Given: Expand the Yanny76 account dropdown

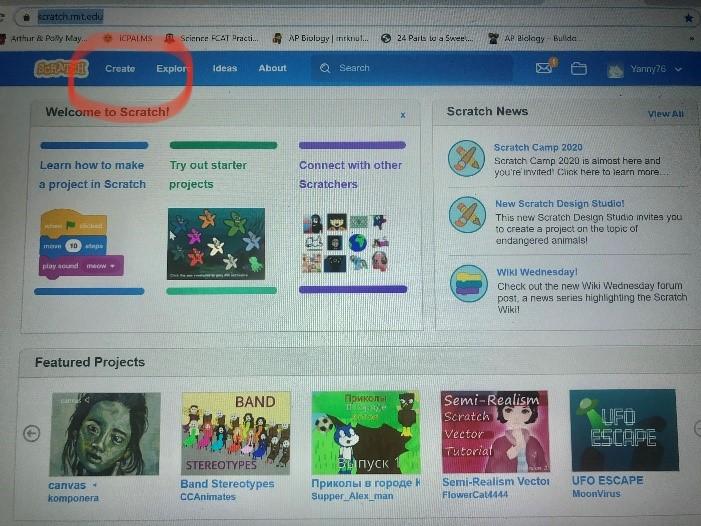Looking at the screenshot, I should [678, 69].
